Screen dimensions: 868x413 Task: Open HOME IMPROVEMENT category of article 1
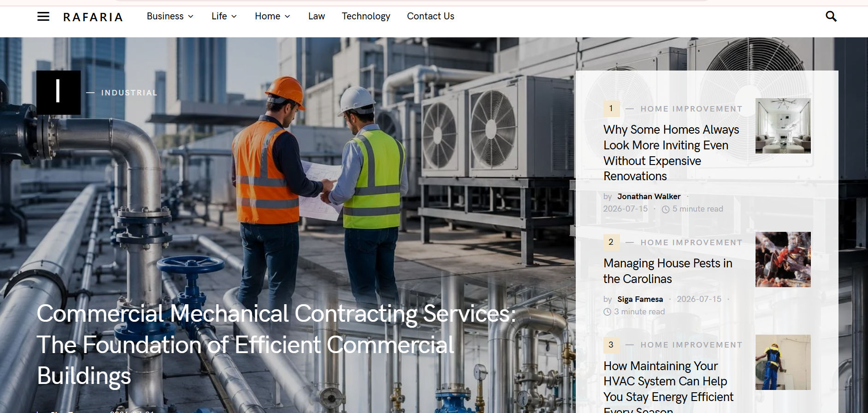pos(691,109)
